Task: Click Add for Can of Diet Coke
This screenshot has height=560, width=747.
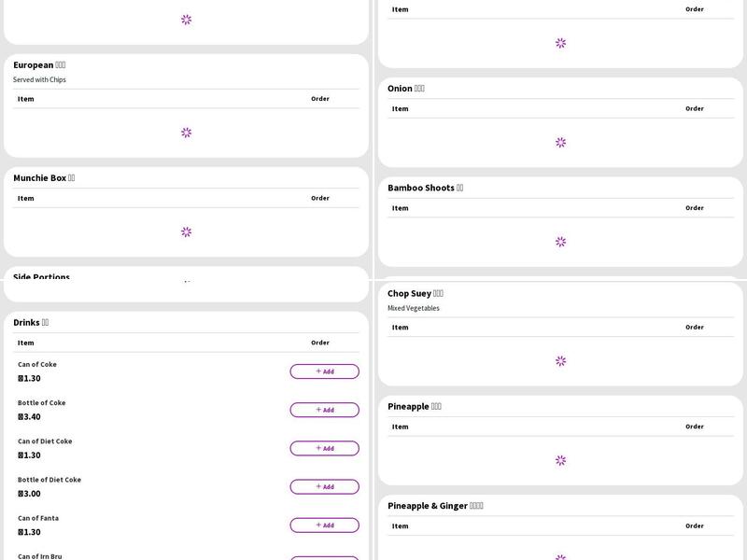Action: click(324, 448)
